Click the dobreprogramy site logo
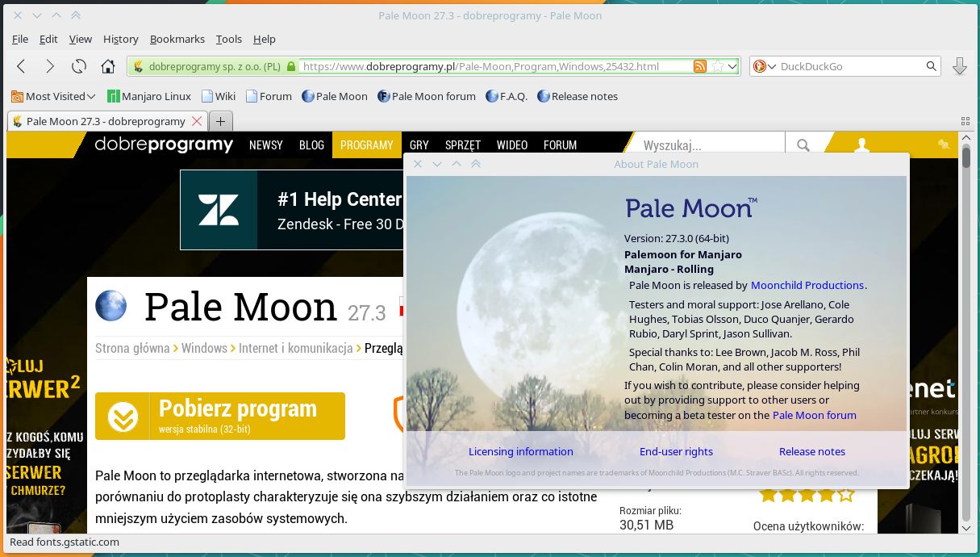This screenshot has width=980, height=557. coord(164,144)
